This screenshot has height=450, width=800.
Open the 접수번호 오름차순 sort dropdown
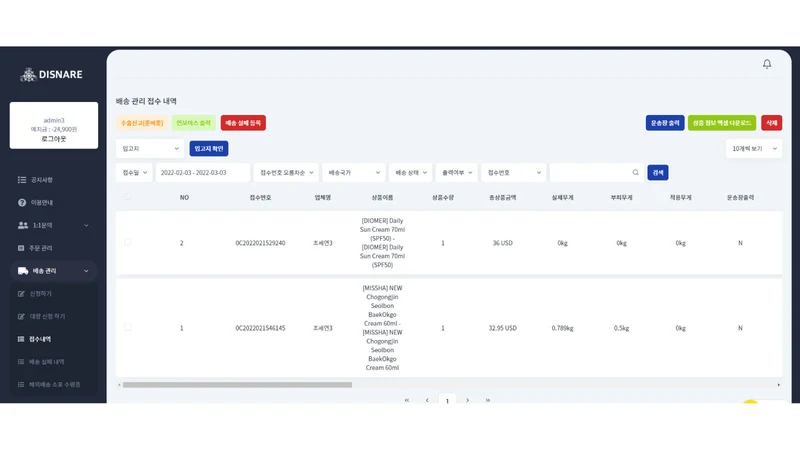click(x=286, y=172)
